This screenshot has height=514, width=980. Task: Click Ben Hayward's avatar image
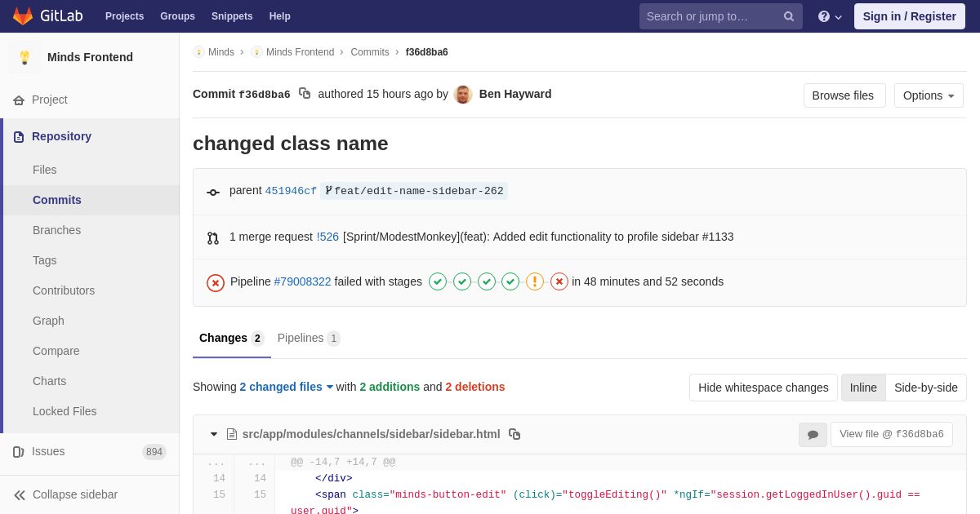(x=463, y=94)
